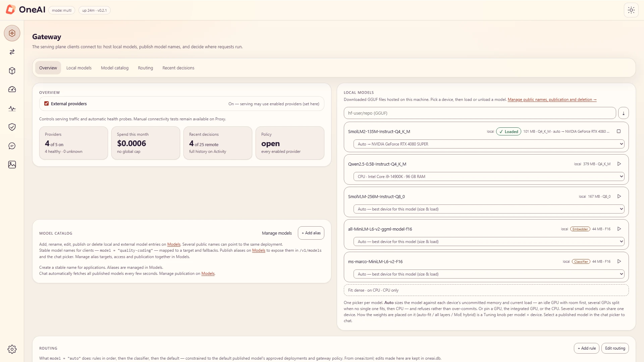Click Manage models in Model Catalog
The width and height of the screenshot is (644, 362).
[x=277, y=233]
